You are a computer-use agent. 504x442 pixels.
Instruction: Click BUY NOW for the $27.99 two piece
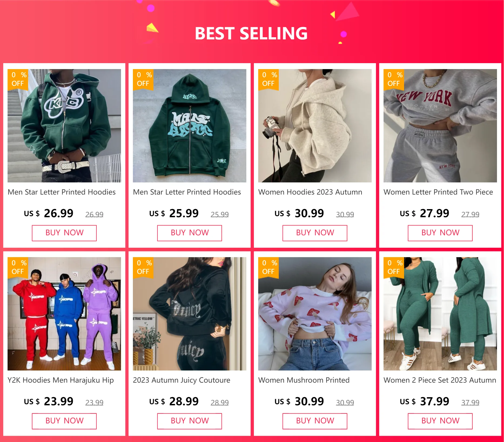pos(440,233)
